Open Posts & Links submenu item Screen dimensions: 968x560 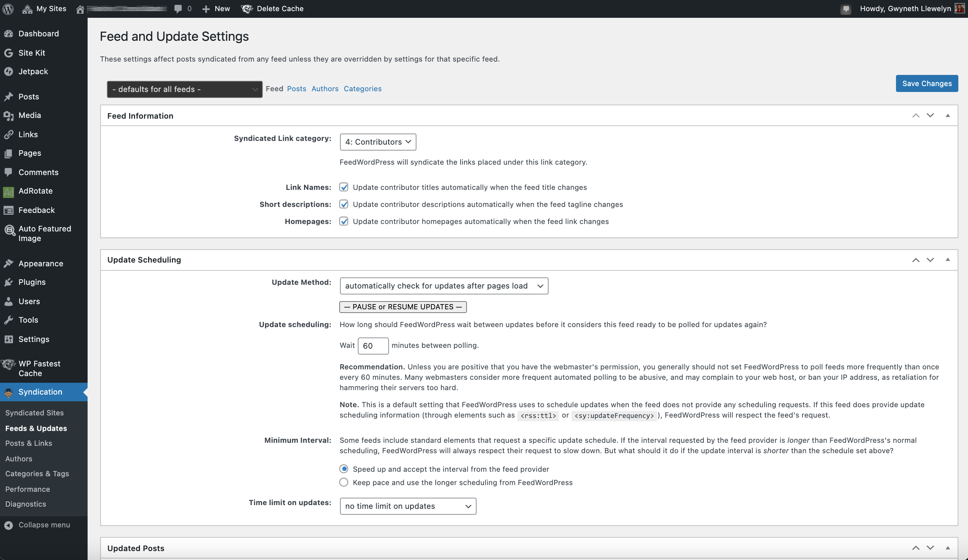point(29,443)
